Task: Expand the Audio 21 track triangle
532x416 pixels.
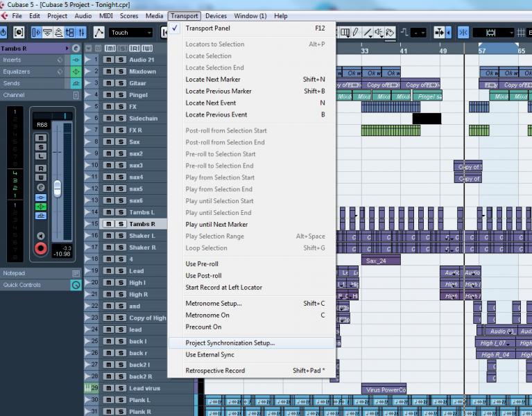Action: pos(87,60)
